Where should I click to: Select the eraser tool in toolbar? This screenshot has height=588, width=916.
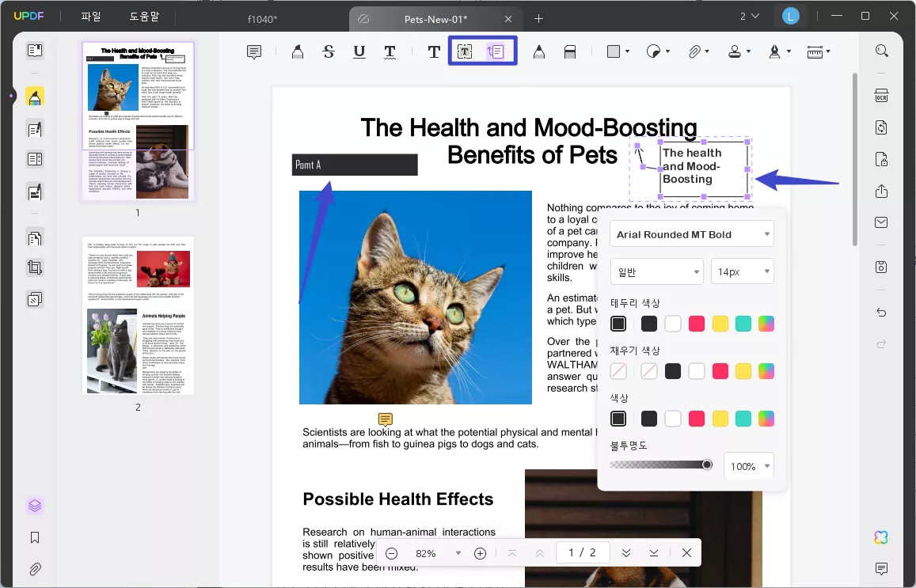(x=569, y=52)
